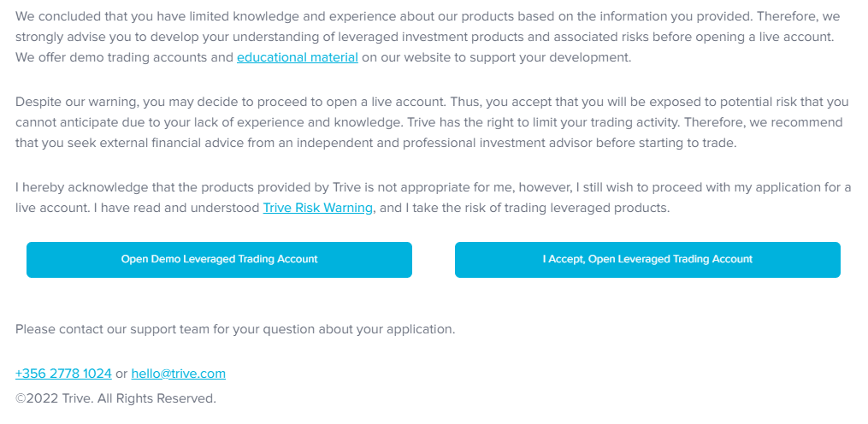The height and width of the screenshot is (424, 868).
Task: Click the 'I hereby acknowledge' paragraph
Action: click(434, 197)
